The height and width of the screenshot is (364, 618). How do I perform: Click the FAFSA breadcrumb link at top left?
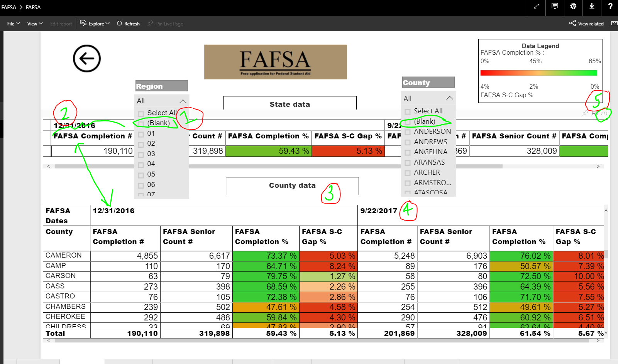[x=8, y=7]
